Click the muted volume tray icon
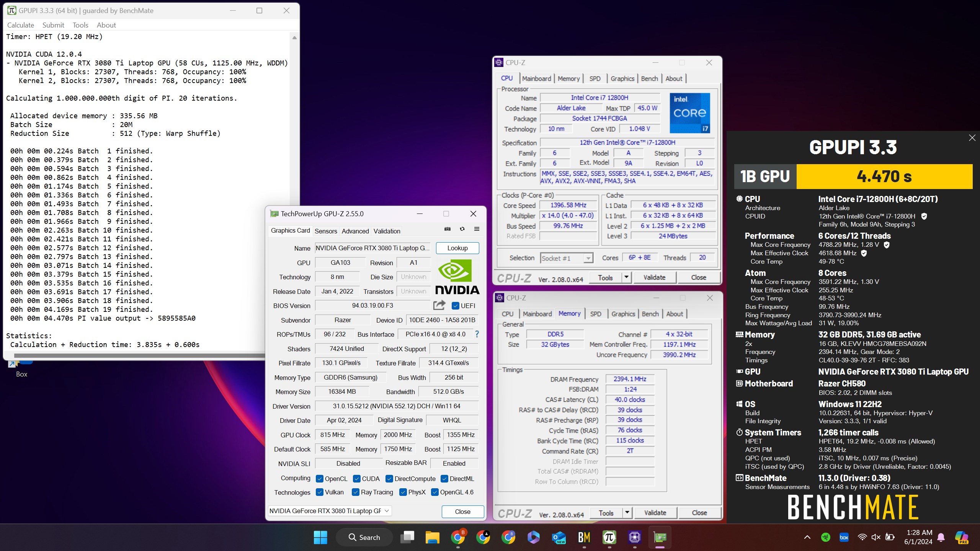The height and width of the screenshot is (551, 980). (x=876, y=537)
